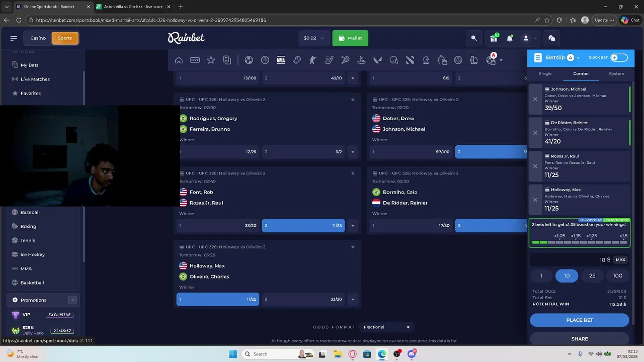Select Ferreira odds 3/2

click(x=303, y=152)
